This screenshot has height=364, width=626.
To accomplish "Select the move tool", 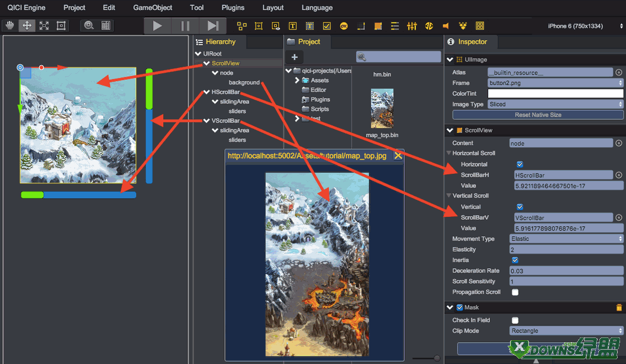I will tap(27, 26).
